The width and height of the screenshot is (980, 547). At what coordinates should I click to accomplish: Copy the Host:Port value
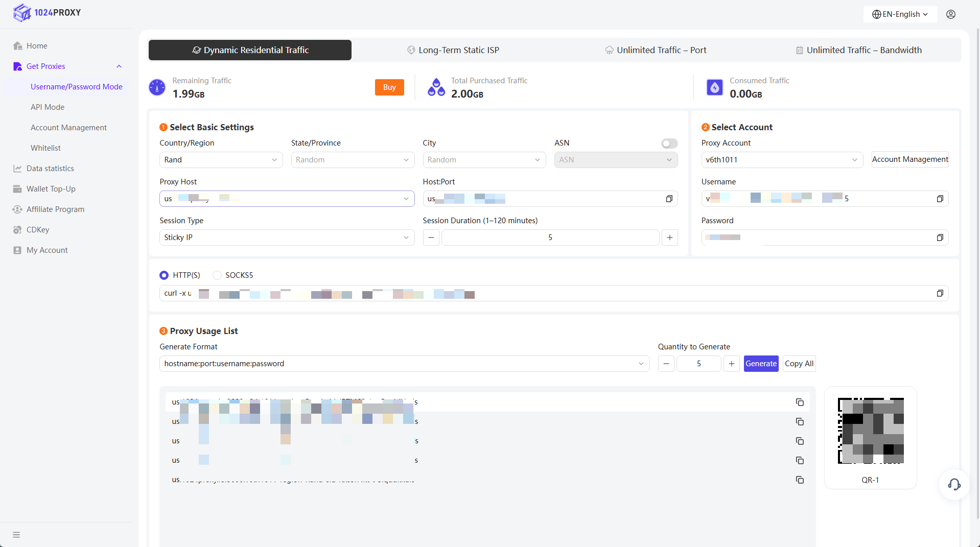pos(669,199)
